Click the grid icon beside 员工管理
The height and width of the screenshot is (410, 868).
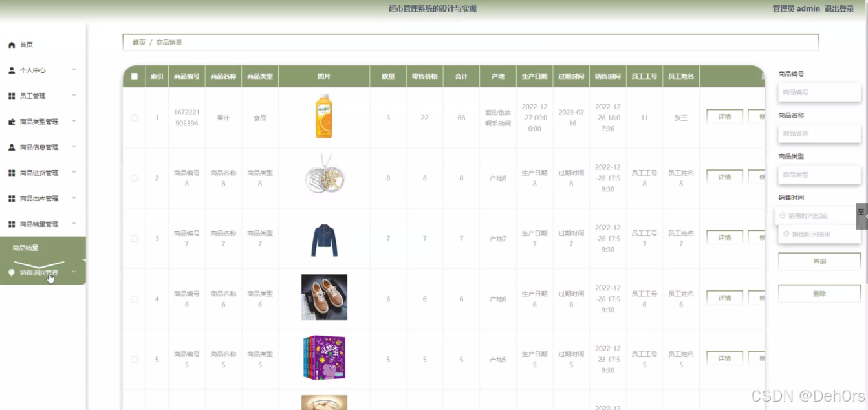click(12, 96)
